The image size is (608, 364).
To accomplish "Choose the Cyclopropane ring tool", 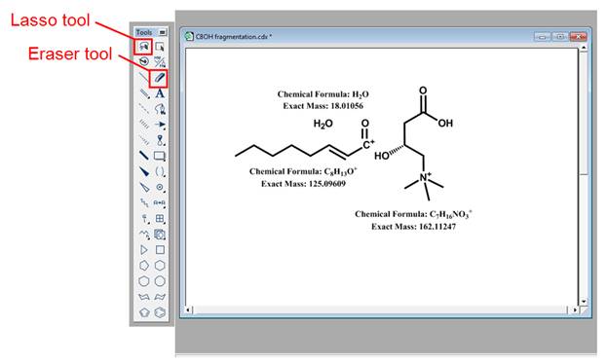I will pos(144,250).
